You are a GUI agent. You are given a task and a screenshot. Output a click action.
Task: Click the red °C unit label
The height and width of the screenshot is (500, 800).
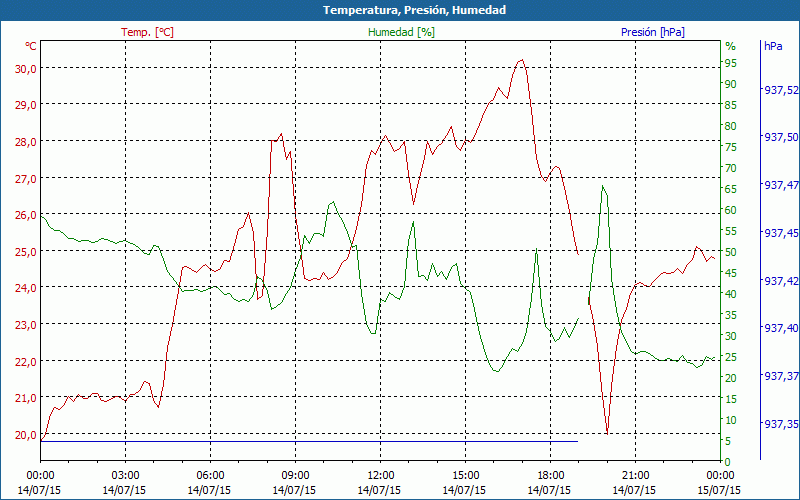pos(31,46)
